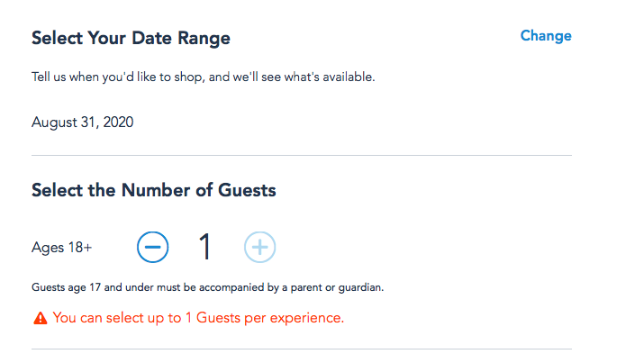The height and width of the screenshot is (363, 644).
Task: Open the Change date range link
Action: coord(545,36)
